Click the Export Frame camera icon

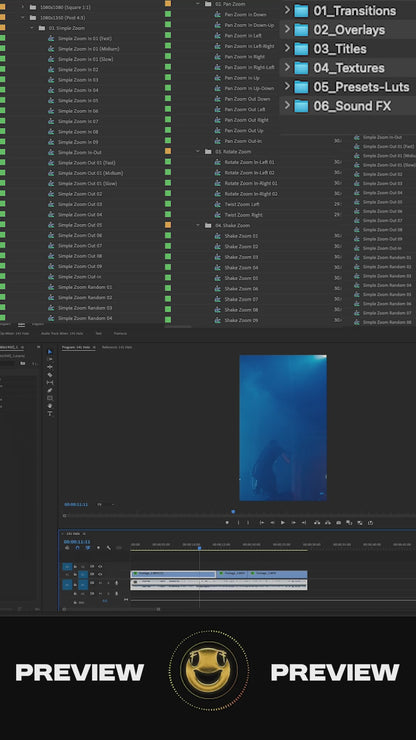[x=339, y=522]
